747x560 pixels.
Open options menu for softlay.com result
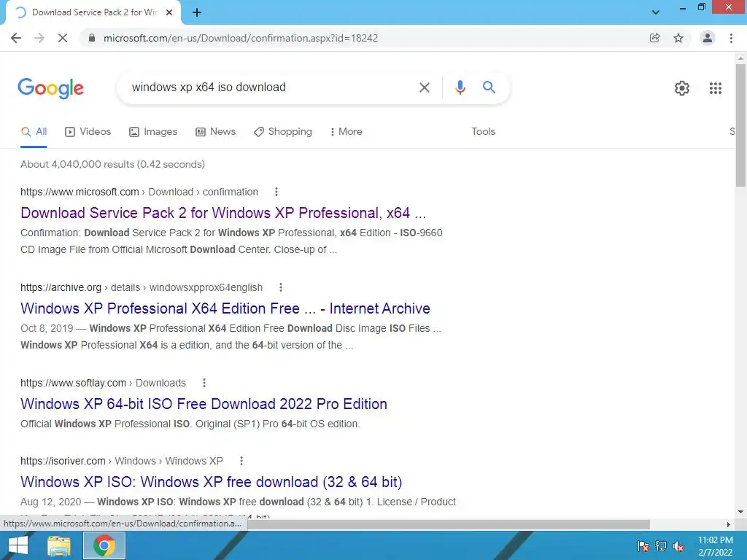(x=204, y=383)
